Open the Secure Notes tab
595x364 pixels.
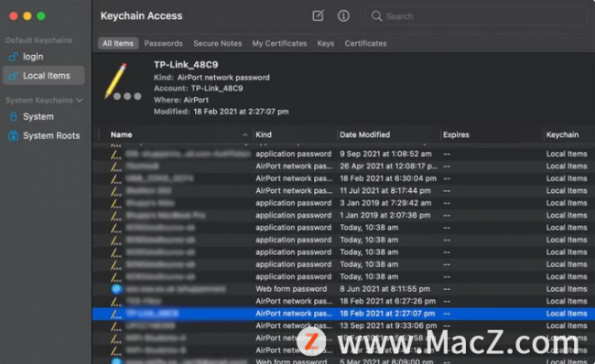click(x=218, y=43)
